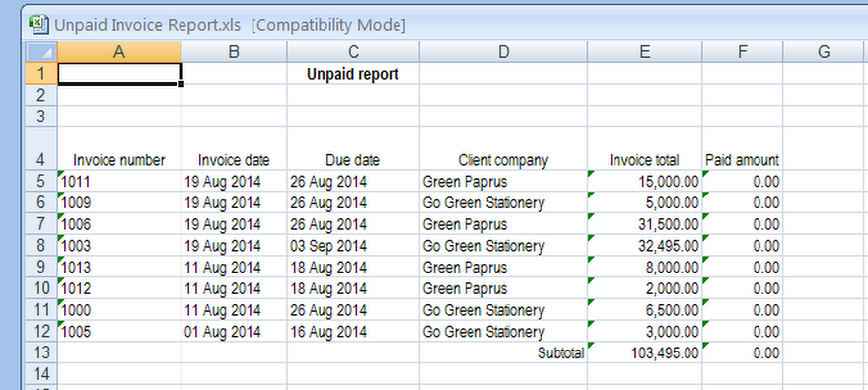This screenshot has width=868, height=390.
Task: Click the 'Paid amount' header cell
Action: coord(743,148)
